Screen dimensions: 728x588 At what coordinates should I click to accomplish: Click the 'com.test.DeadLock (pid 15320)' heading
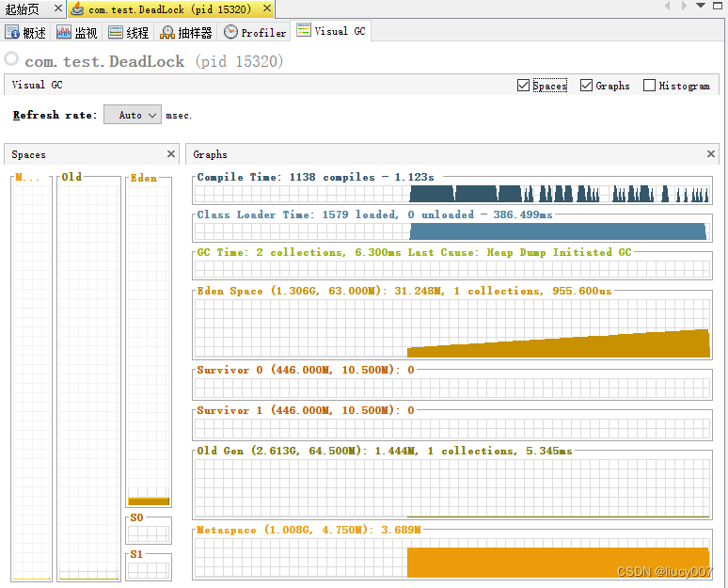[x=153, y=61]
